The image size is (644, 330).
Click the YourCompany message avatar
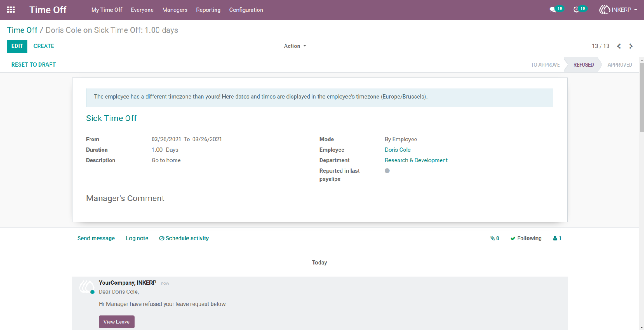pos(87,287)
